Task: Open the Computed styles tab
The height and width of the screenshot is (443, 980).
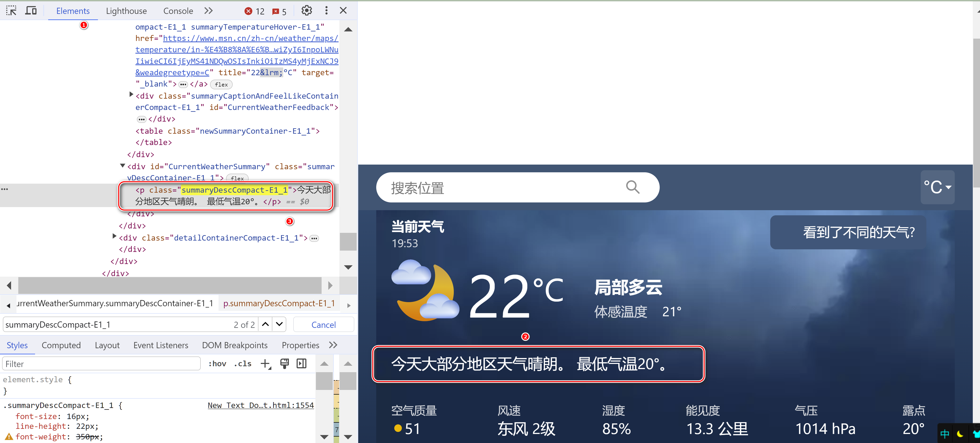Action: 61,345
